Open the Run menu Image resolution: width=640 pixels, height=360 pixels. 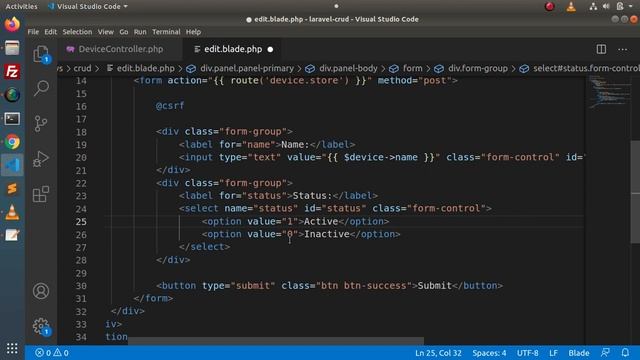(x=140, y=32)
